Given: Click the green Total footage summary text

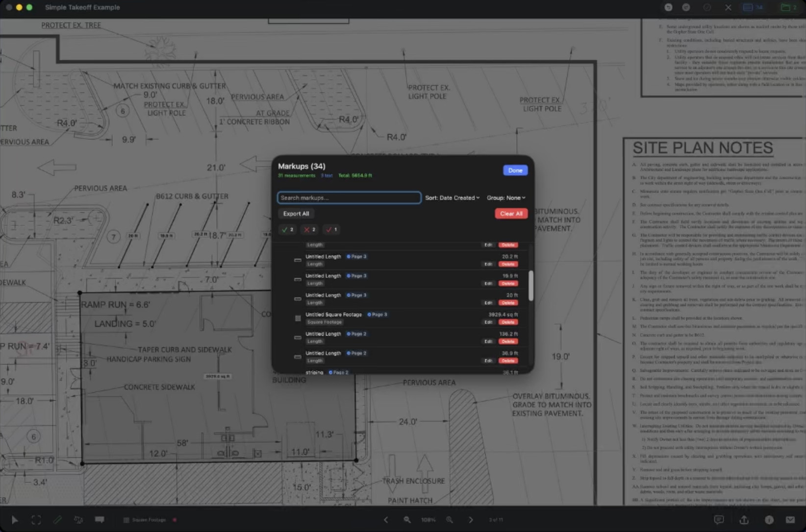Looking at the screenshot, I should point(355,175).
